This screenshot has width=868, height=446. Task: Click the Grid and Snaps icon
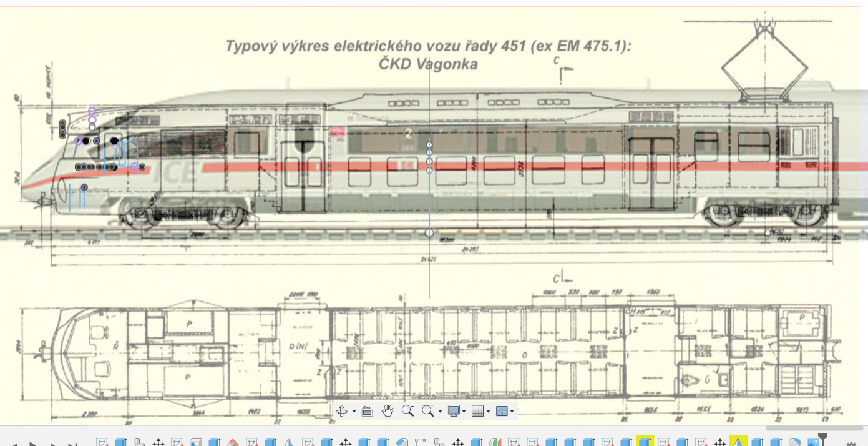478,411
